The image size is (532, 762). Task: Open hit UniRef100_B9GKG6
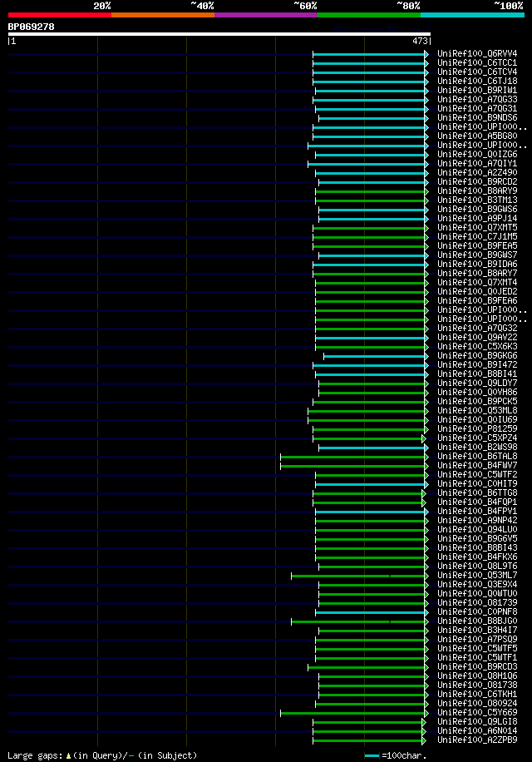click(x=477, y=356)
